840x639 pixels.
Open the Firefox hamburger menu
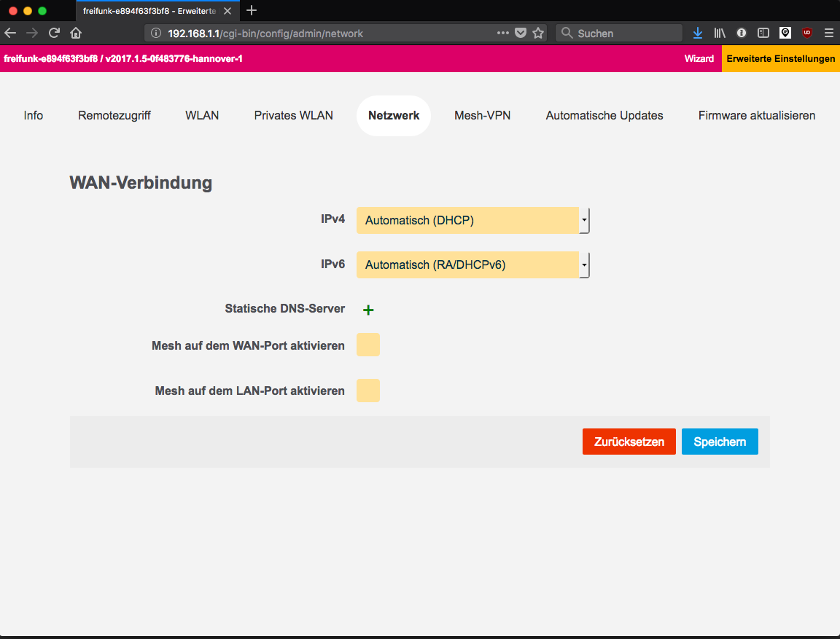coord(828,33)
